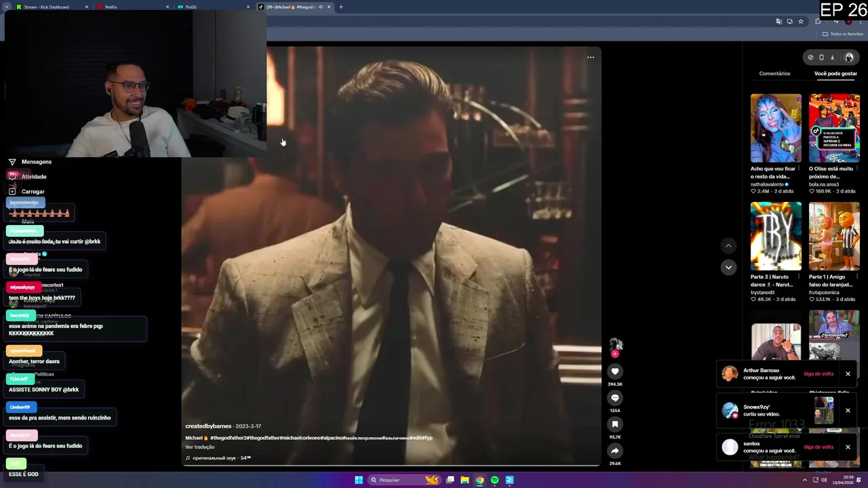Open the O Olise está muito próximo thumbnail
Screen dimensions: 868x488
(x=834, y=128)
